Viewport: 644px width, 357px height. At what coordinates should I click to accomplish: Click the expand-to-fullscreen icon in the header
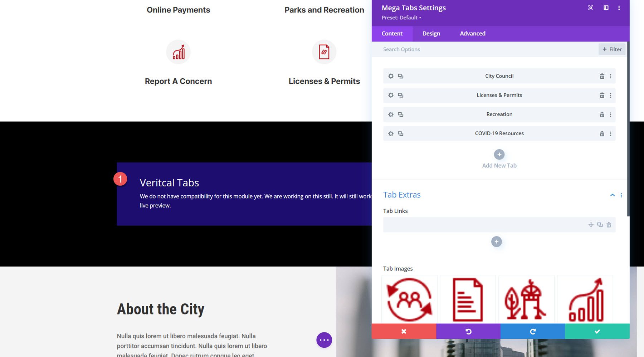click(x=590, y=8)
